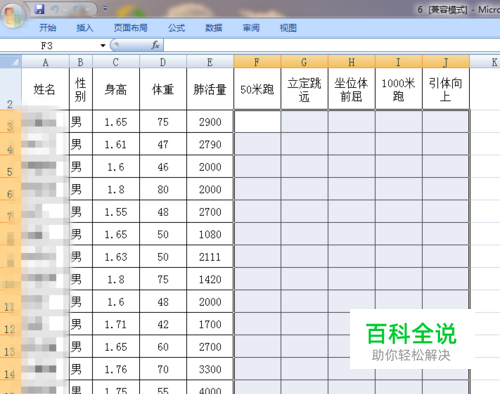
Task: Click the height cell showing 1.71
Action: click(116, 324)
